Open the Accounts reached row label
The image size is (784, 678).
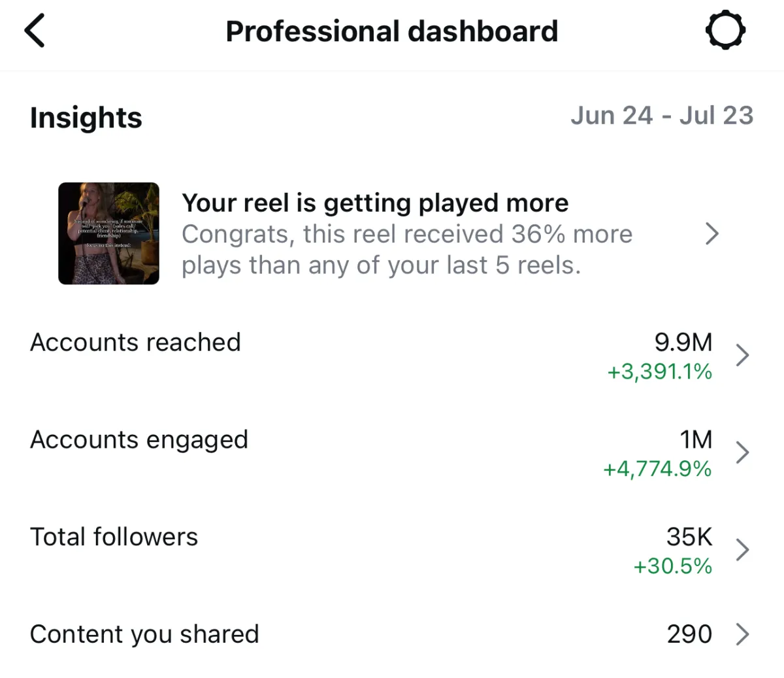[135, 342]
